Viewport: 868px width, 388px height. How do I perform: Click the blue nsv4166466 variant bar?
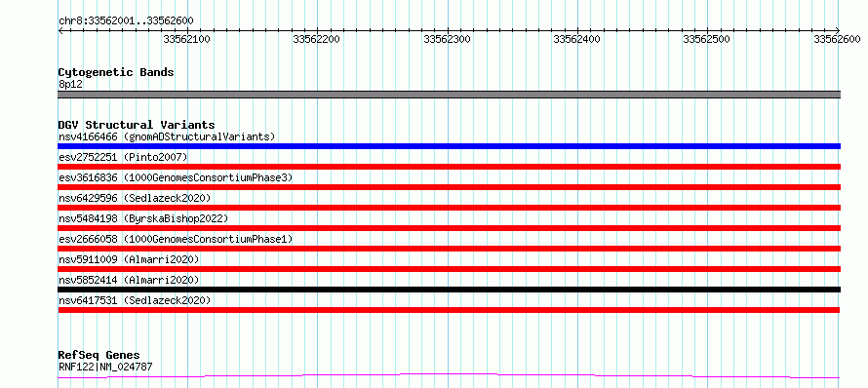pyautogui.click(x=449, y=146)
